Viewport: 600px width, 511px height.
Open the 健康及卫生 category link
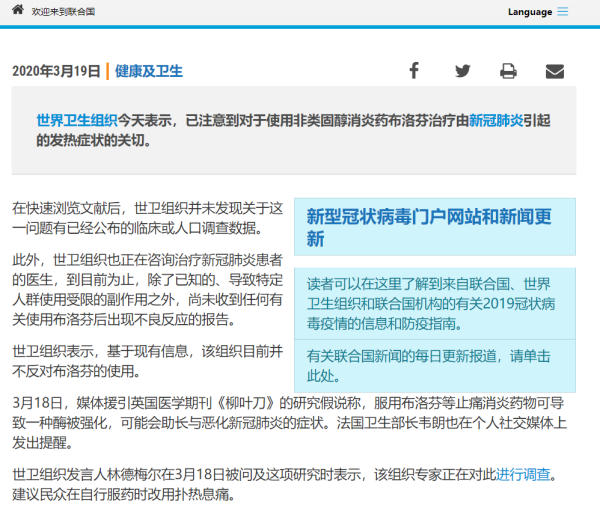pyautogui.click(x=149, y=71)
